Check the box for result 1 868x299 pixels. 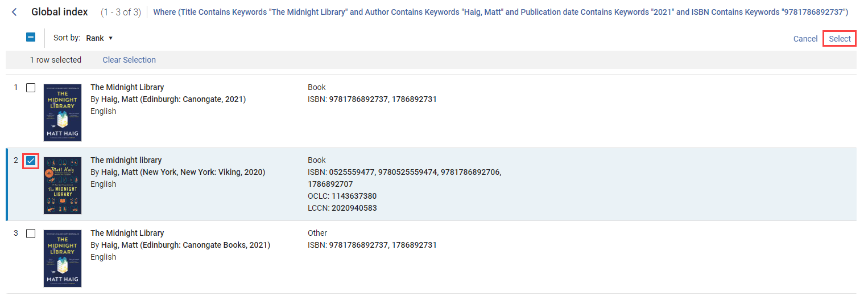[x=31, y=88]
